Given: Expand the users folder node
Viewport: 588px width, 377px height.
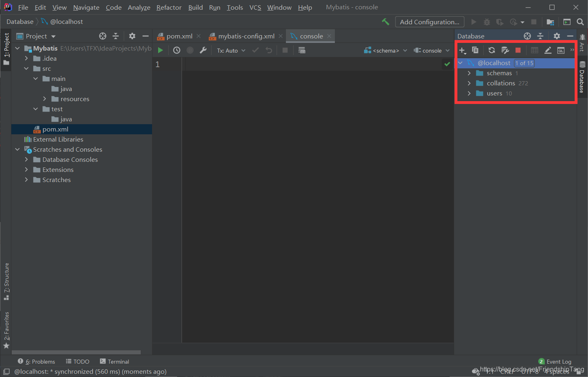Looking at the screenshot, I should (x=469, y=93).
